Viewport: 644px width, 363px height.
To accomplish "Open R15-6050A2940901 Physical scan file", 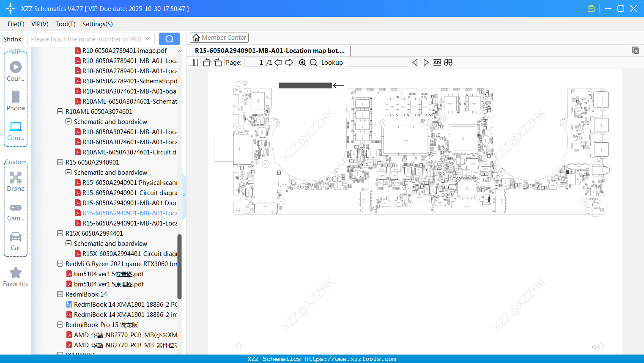I will 126,182.
